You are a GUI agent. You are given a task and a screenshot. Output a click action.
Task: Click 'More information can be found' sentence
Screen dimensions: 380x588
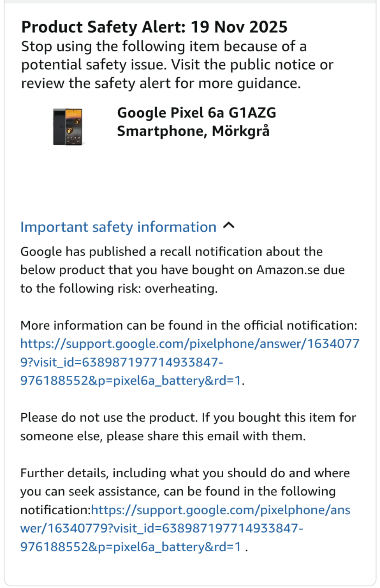[189, 325]
